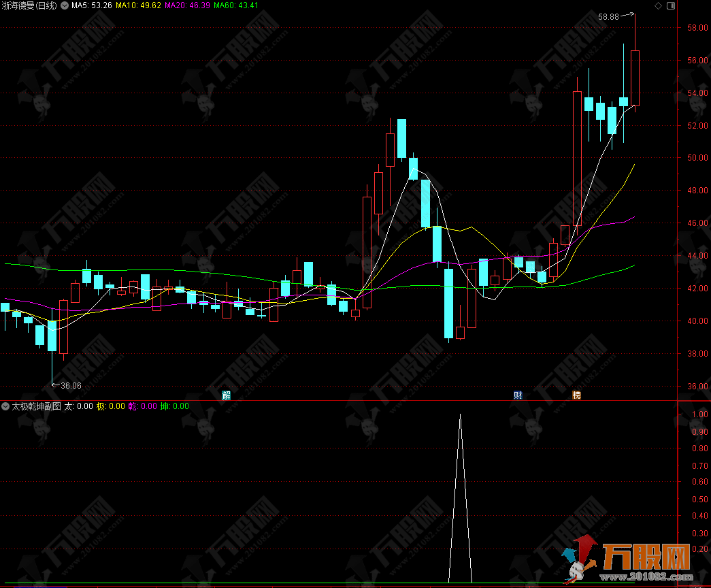Click the 58.88 high price label
Screen dimensions: 711x588
[x=608, y=17]
